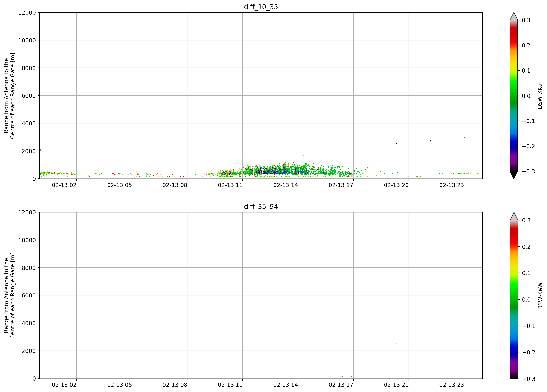
Task: Click the DSW-XKa color gradient bar
Action: [514, 96]
